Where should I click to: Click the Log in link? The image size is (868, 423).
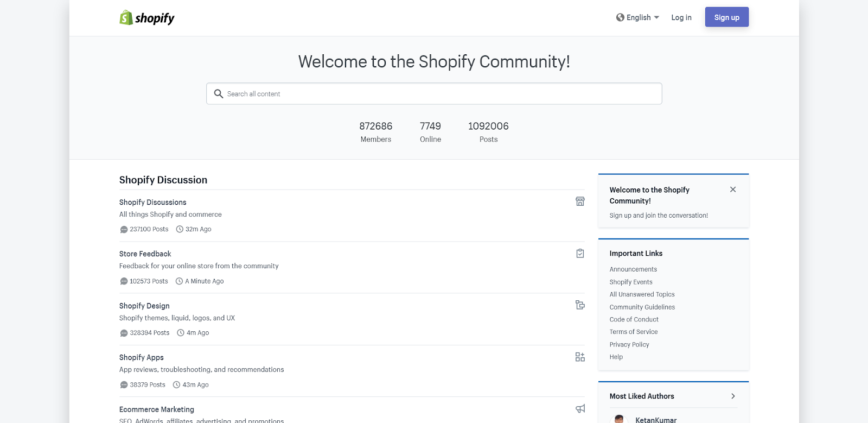[x=681, y=17]
